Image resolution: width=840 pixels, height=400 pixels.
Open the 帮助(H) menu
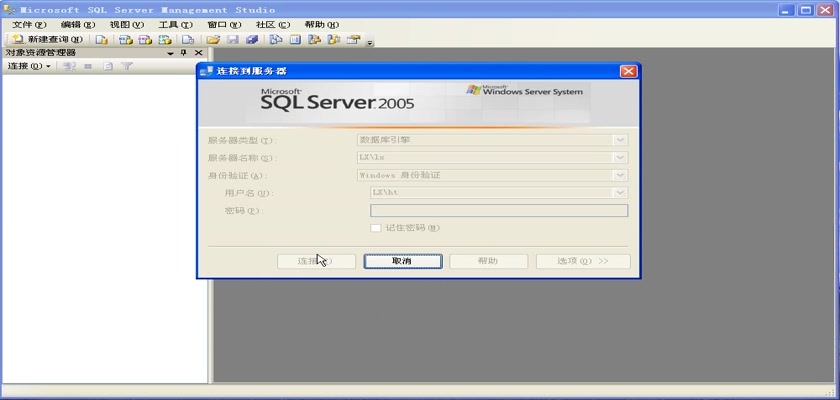click(x=321, y=25)
